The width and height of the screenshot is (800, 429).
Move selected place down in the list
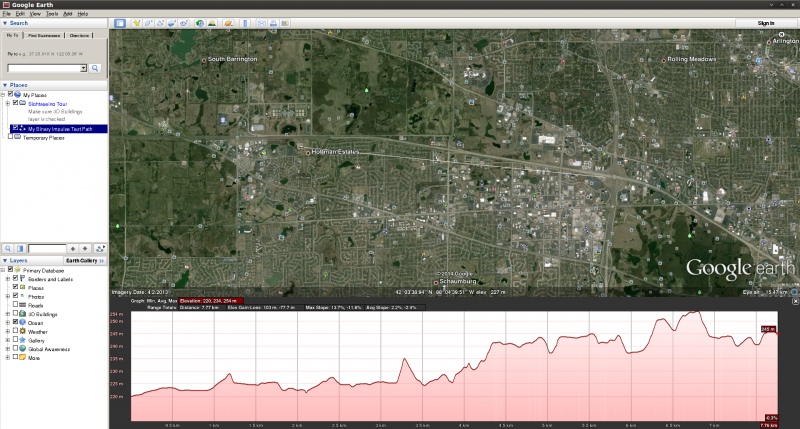tap(85, 248)
